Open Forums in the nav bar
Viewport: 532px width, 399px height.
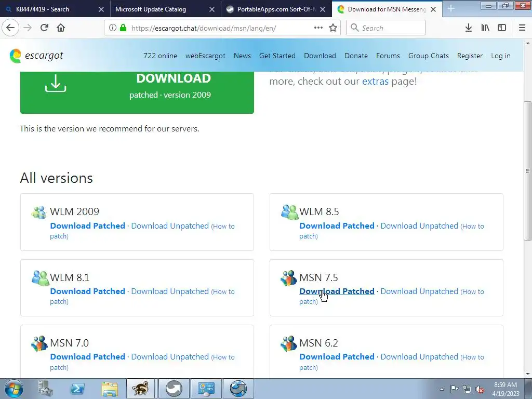coord(388,56)
